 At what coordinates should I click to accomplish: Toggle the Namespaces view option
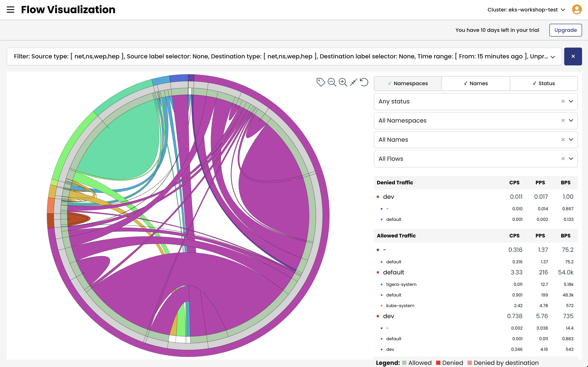(x=408, y=83)
